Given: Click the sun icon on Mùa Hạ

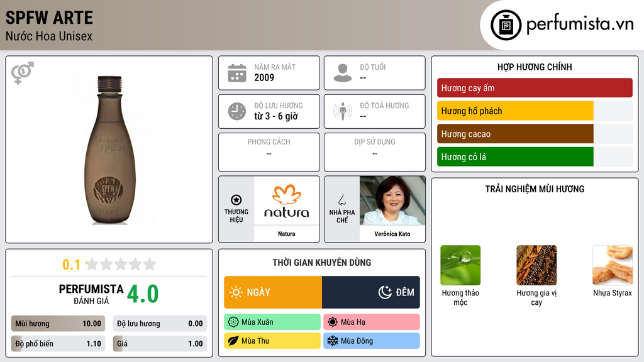Looking at the screenshot, I should pos(333,322).
